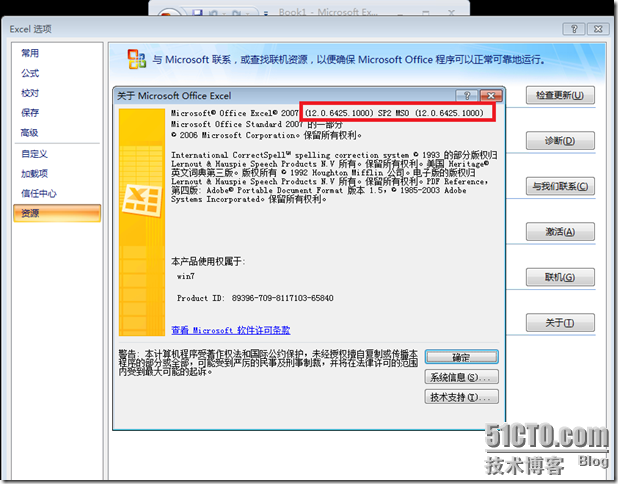The image size is (618, 484).
Task: Close the Excel 选项 window
Action: (598, 29)
